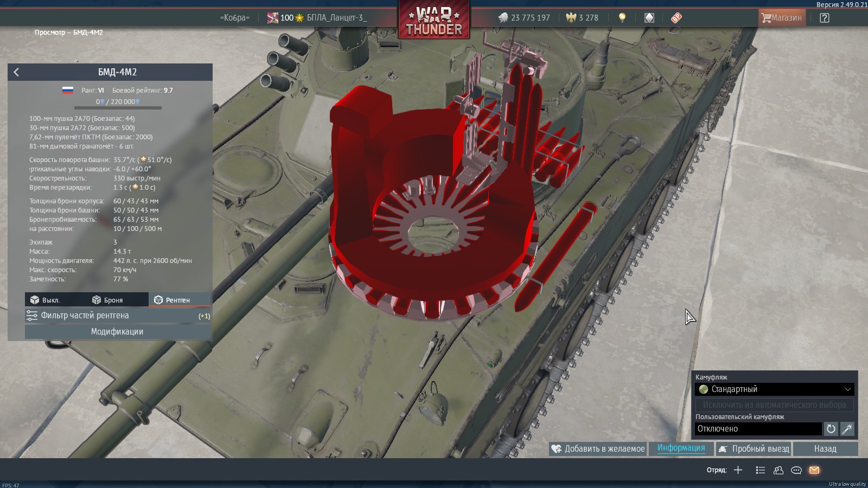Screen dimensions: 868x488
Task: Open Модификации modifications
Action: point(118,332)
